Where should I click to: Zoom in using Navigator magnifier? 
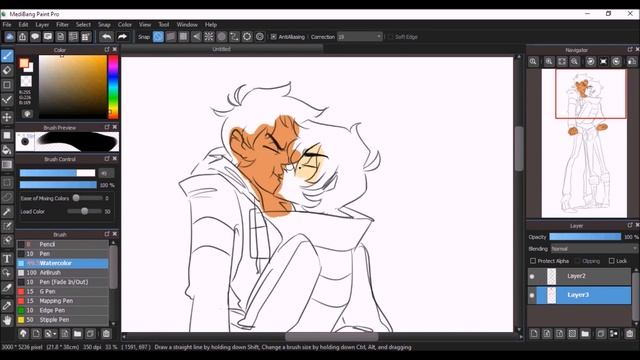pos(549,62)
